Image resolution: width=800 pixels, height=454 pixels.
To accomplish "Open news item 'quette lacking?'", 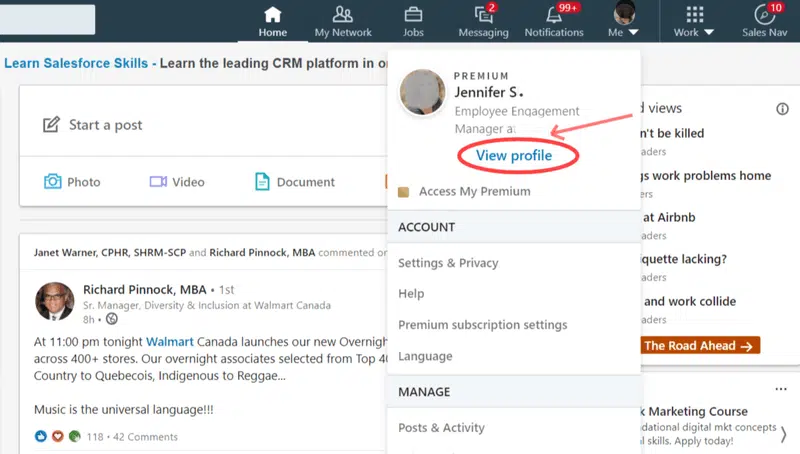I will point(684,259).
